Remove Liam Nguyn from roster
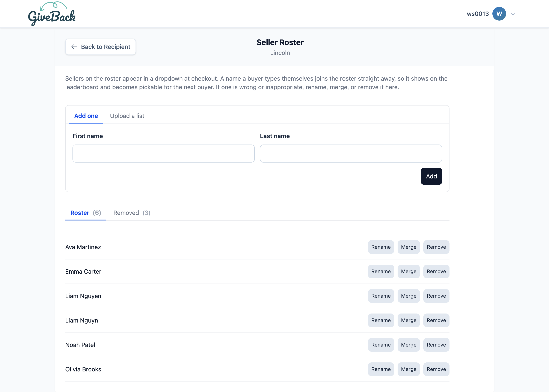549x392 pixels. [x=436, y=320]
